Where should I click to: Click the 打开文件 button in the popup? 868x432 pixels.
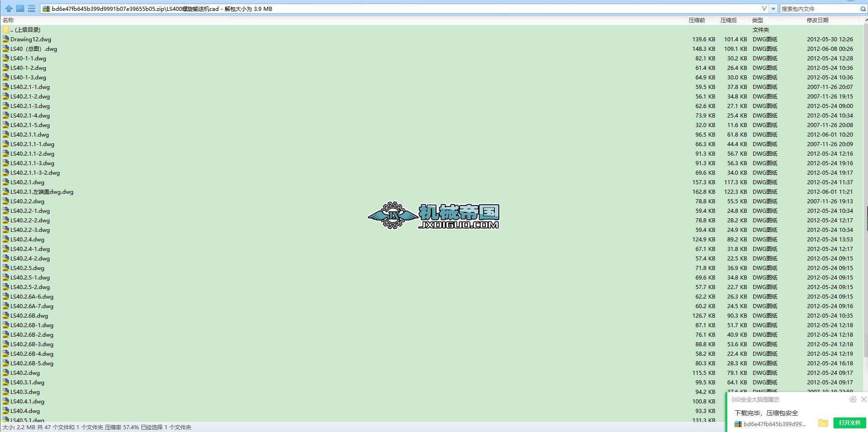(849, 423)
